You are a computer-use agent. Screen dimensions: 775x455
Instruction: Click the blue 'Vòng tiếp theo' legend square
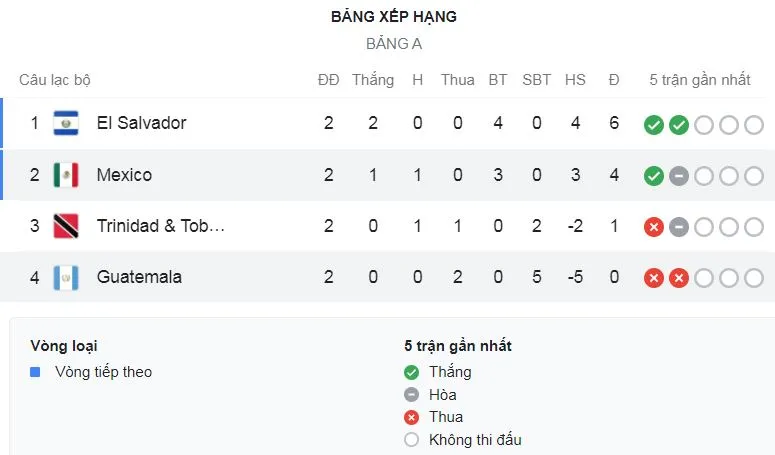pyautogui.click(x=35, y=372)
